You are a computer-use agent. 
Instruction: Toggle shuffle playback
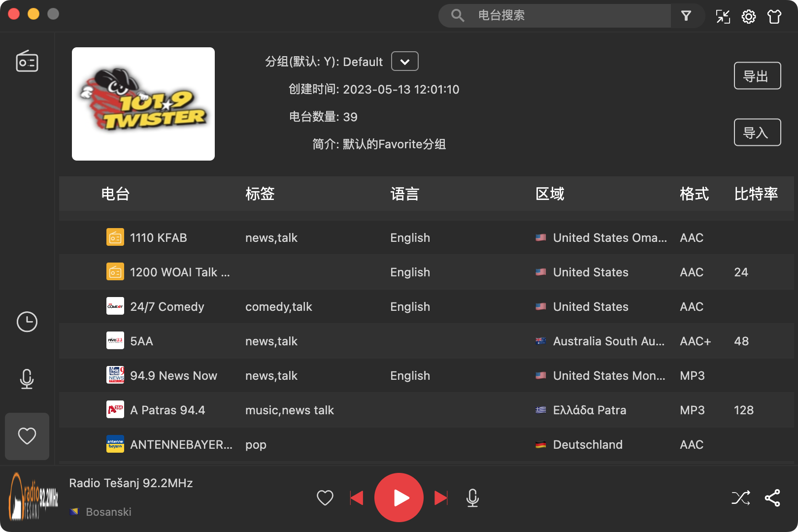[x=741, y=498]
